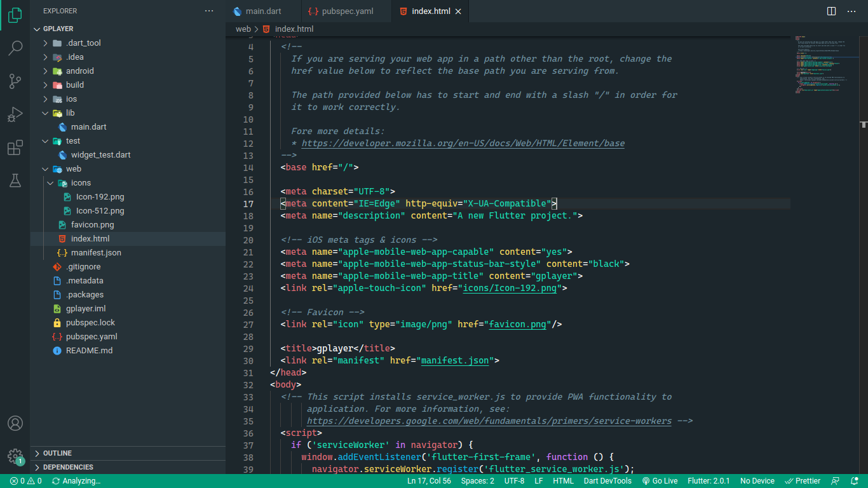Viewport: 868px width, 488px height.
Task: Click the HTML5 icon in the breadcrumb
Action: coord(266,29)
